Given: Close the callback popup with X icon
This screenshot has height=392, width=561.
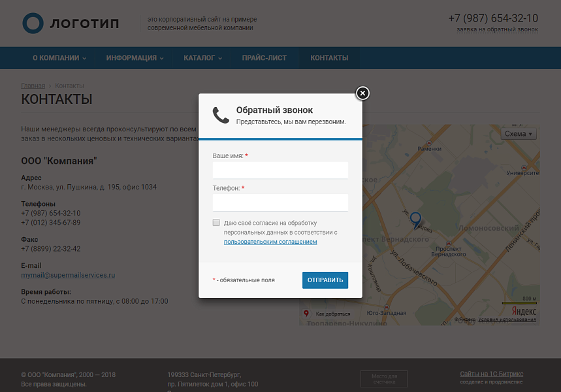Looking at the screenshot, I should [362, 93].
